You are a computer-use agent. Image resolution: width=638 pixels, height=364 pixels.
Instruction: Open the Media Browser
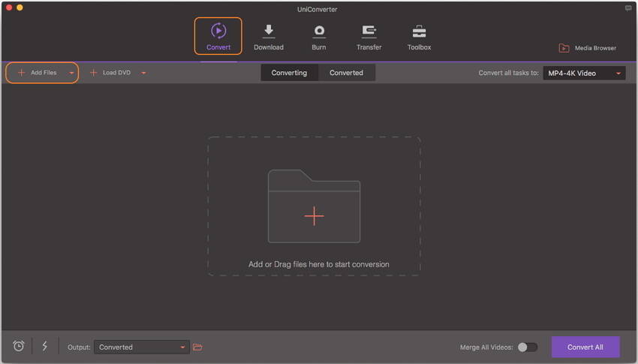point(587,48)
